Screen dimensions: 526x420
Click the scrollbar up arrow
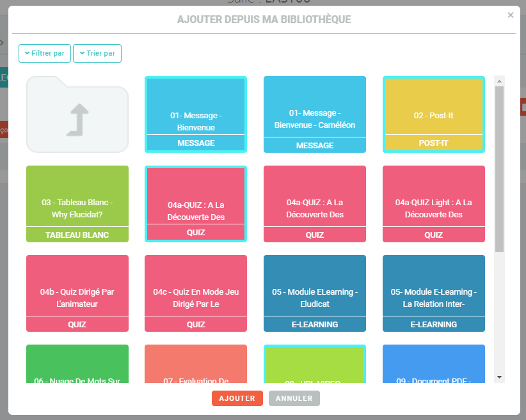pos(499,81)
